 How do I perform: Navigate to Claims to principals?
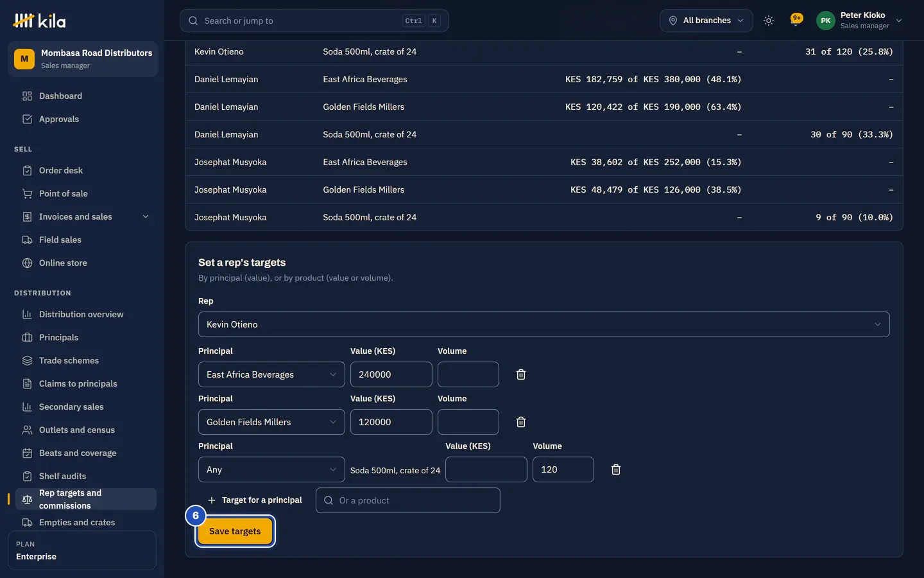tap(85, 384)
